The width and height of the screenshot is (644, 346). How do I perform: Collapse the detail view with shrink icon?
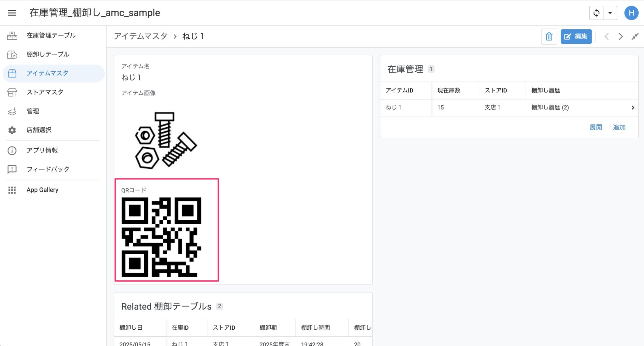(635, 36)
